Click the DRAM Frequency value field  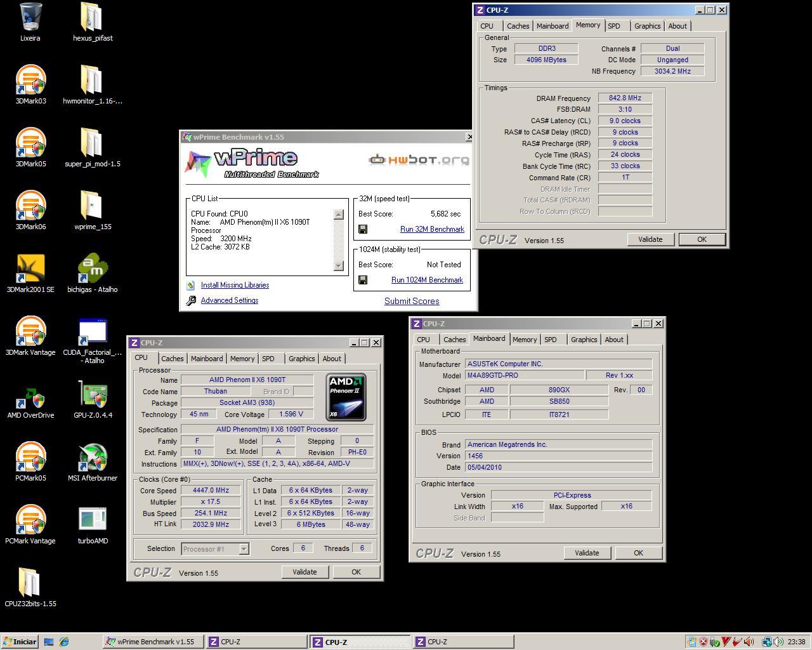[625, 98]
